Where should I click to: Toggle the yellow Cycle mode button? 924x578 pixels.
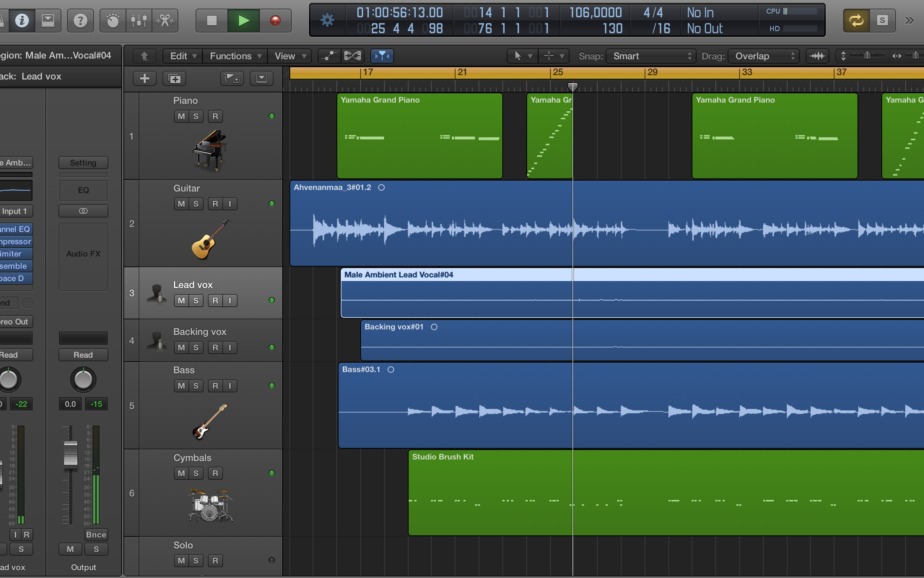[857, 21]
